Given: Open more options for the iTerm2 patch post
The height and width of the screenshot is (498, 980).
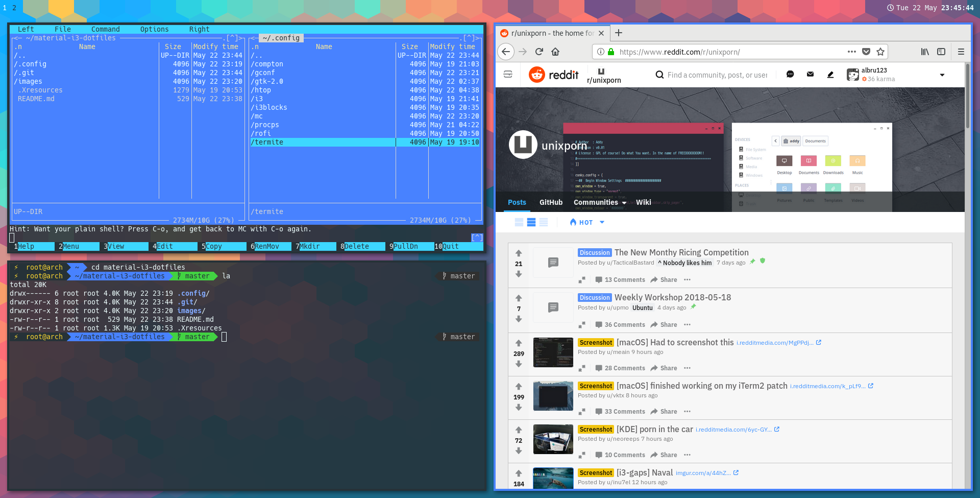Looking at the screenshot, I should [x=687, y=412].
